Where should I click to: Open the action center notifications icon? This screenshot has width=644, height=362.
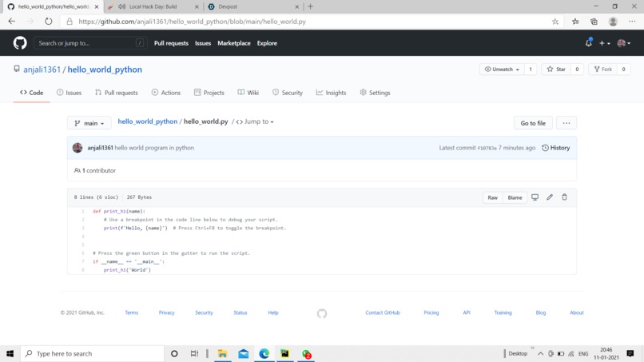pos(630,353)
